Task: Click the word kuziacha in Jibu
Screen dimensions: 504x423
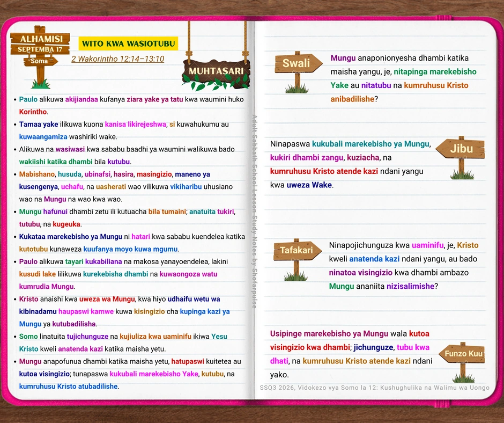Action: [363, 158]
